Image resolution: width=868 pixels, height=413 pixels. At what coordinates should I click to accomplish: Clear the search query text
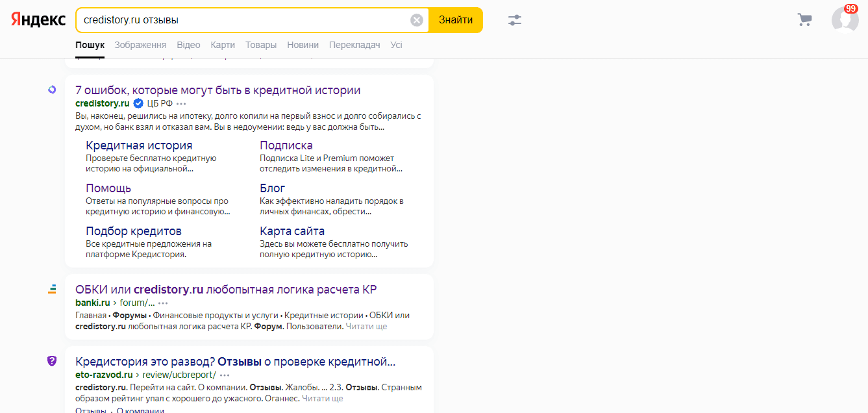click(417, 20)
